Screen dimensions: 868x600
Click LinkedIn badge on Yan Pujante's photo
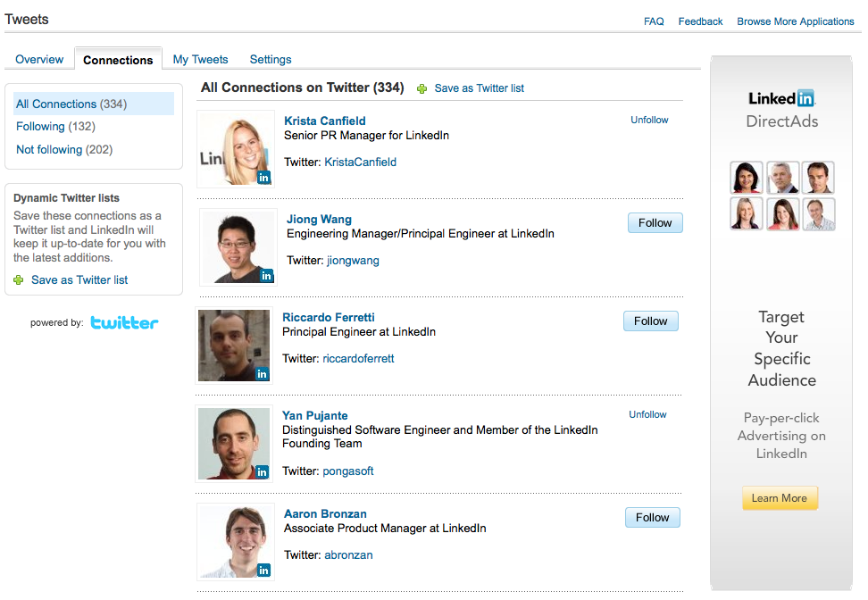point(262,472)
